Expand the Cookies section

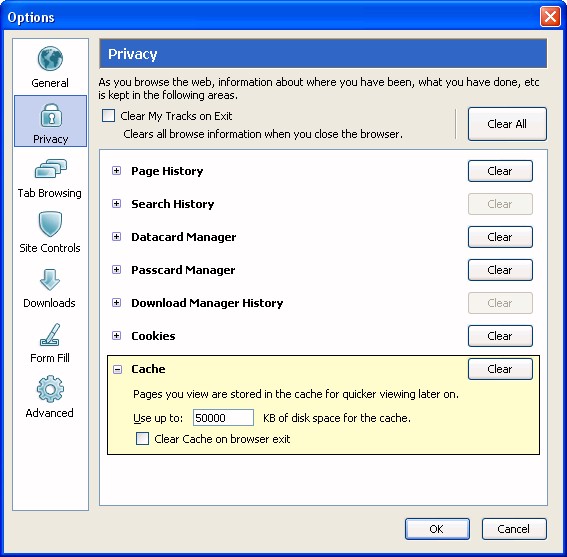(116, 336)
